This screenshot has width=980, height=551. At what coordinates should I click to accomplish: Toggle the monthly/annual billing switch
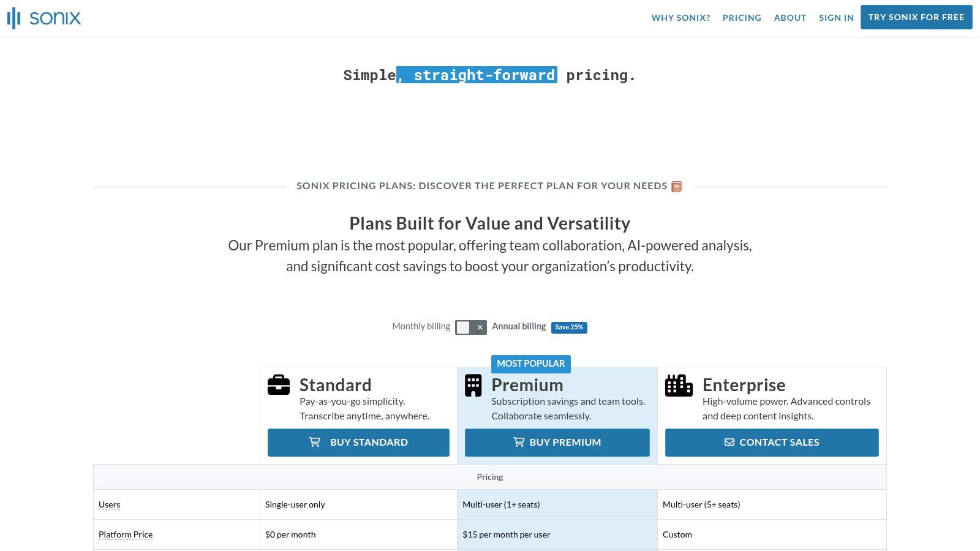[470, 328]
